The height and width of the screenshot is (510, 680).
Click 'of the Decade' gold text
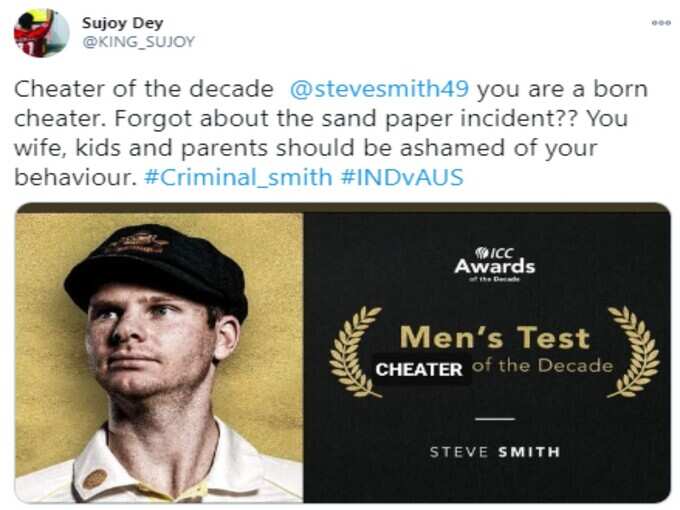pyautogui.click(x=543, y=366)
